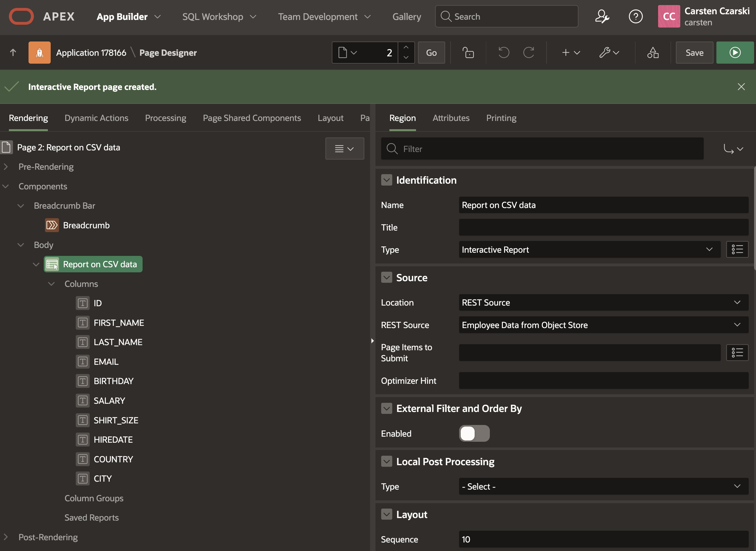Click the Utilities wrench menu icon
This screenshot has height=551, width=756.
pyautogui.click(x=609, y=53)
